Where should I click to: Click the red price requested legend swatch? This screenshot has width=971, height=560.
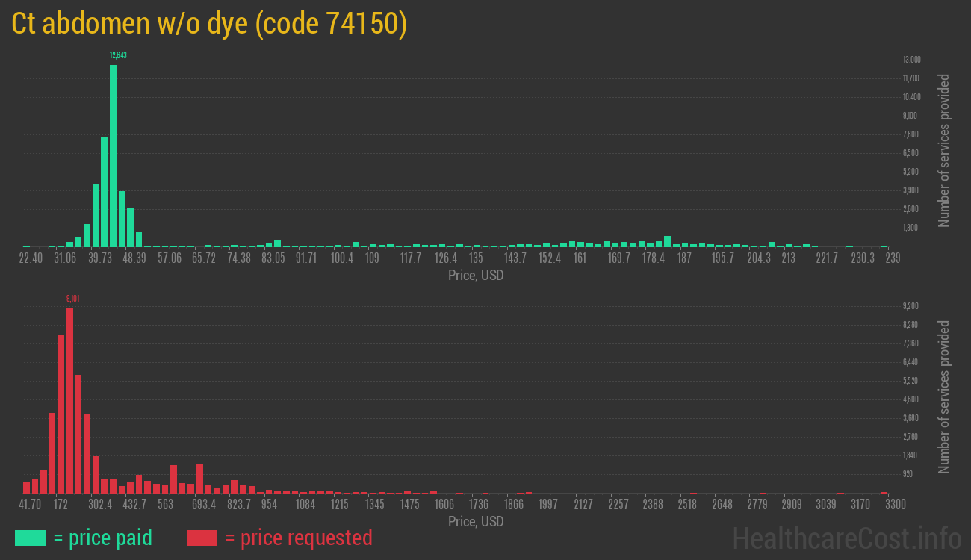coord(202,538)
